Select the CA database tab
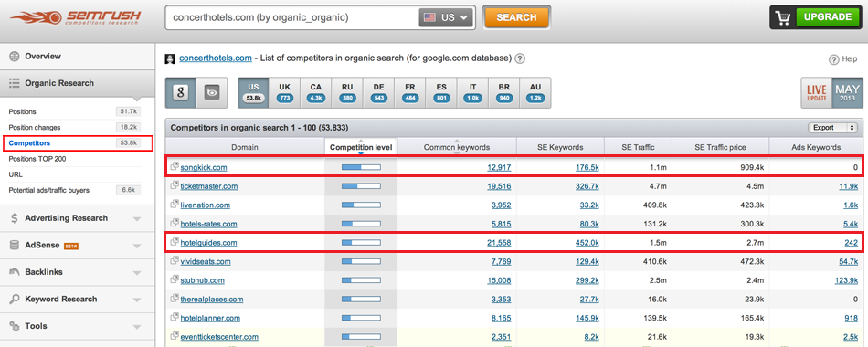Image resolution: width=868 pixels, height=347 pixels. tap(315, 92)
